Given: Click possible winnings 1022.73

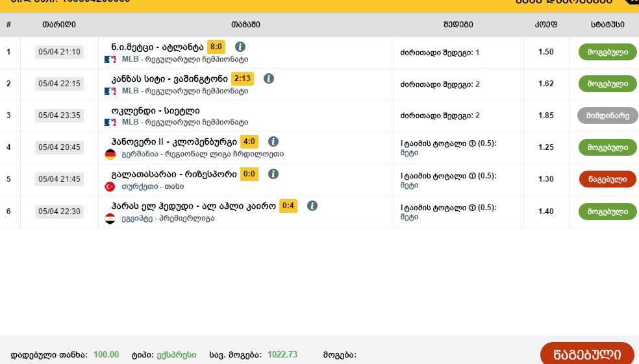Looking at the screenshot, I should (x=282, y=355).
